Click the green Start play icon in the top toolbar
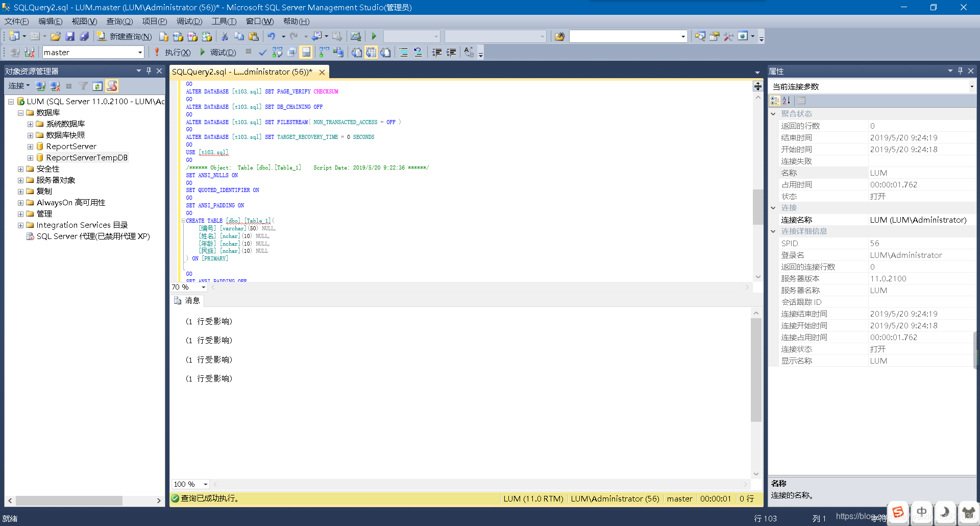Screen dimensions: 980x526 (x=374, y=36)
